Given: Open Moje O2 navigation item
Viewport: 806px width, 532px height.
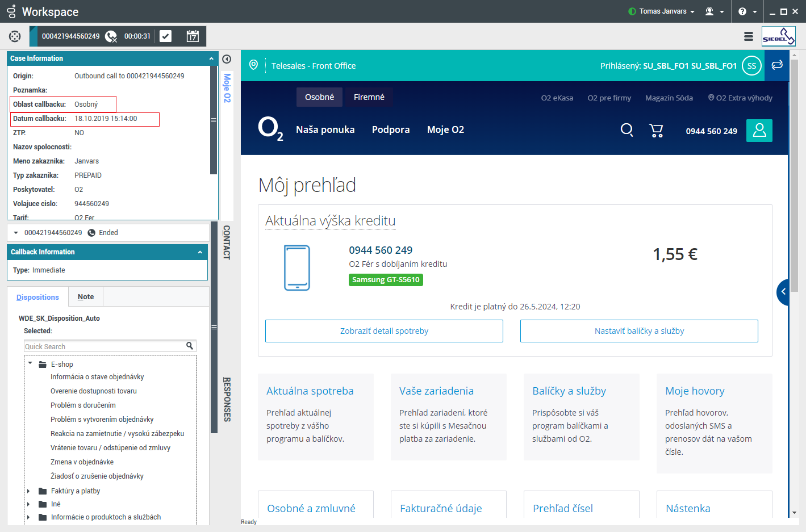Looking at the screenshot, I should tap(445, 129).
